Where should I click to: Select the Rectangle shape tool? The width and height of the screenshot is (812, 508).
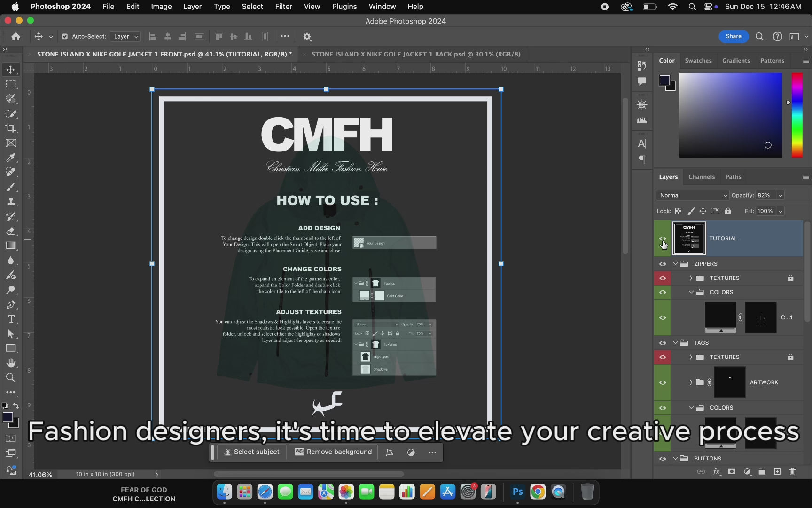tap(10, 349)
